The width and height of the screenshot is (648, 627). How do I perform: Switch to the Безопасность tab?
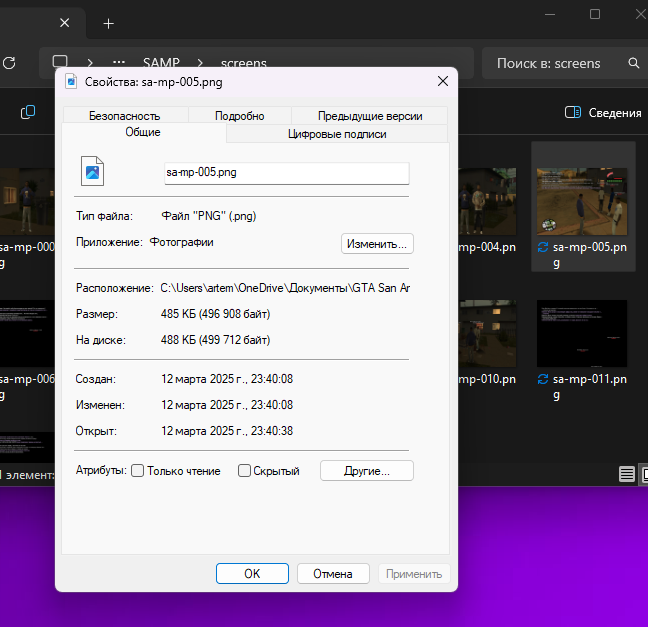[x=124, y=115]
